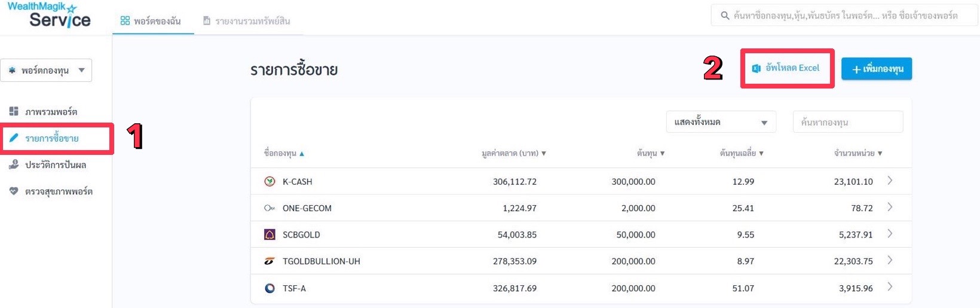
Task: Switch to รายงานรวมทรัพย์สิน tab
Action: [x=246, y=21]
